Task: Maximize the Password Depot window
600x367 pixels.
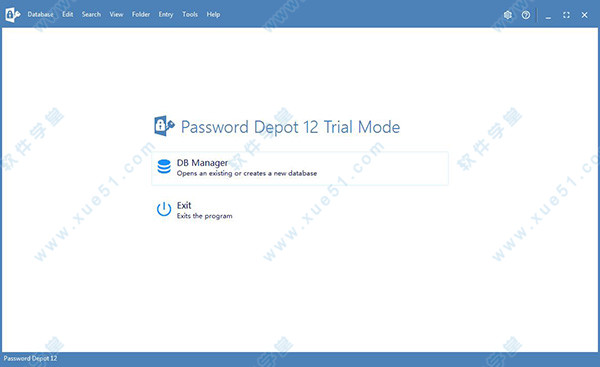Action: click(566, 15)
